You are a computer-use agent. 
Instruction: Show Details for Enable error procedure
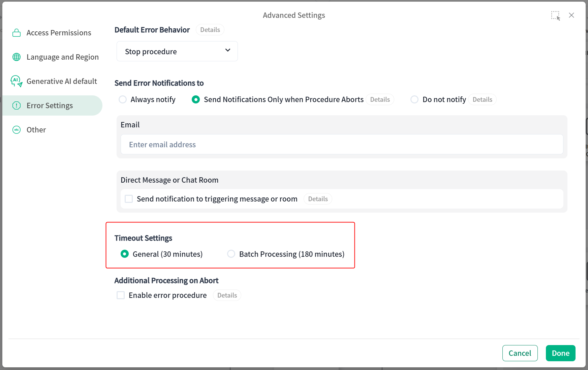pyautogui.click(x=227, y=295)
